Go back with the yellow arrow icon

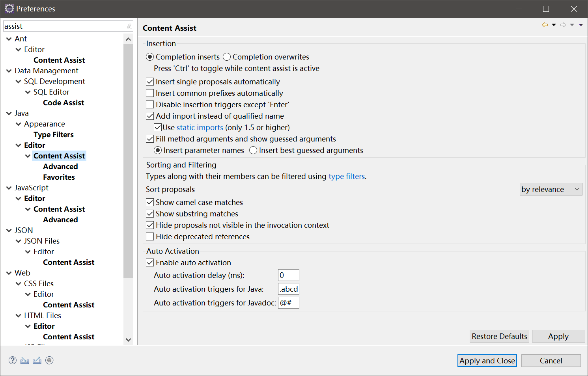[545, 25]
